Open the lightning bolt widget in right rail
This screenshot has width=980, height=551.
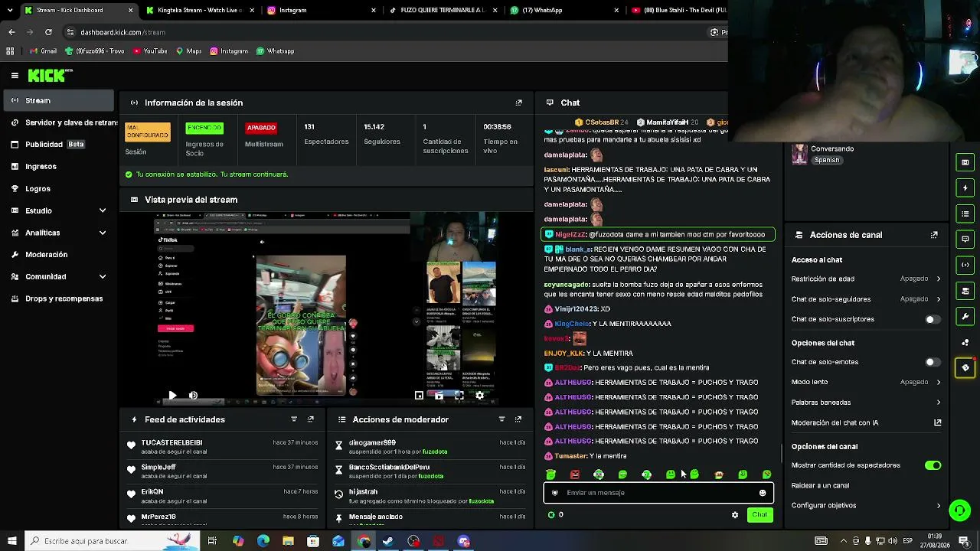point(965,187)
